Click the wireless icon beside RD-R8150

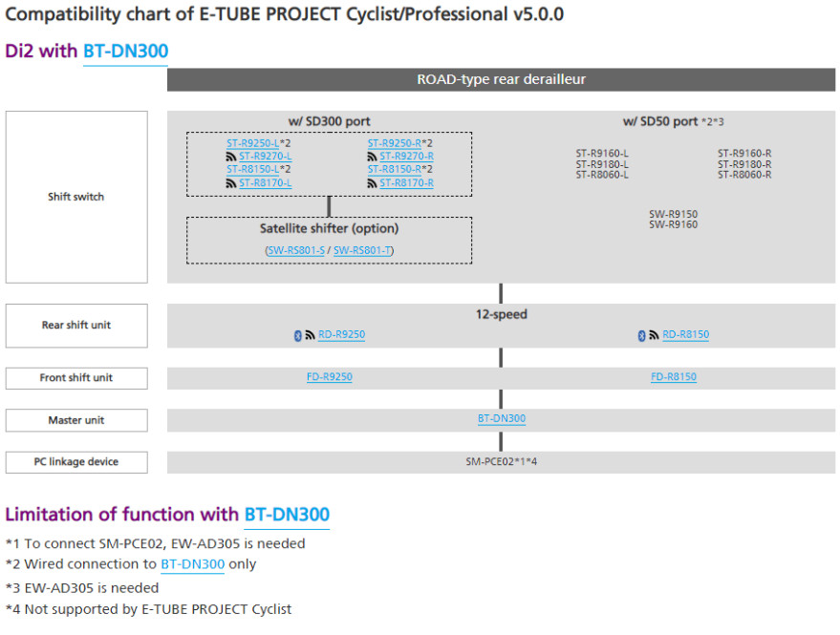pyautogui.click(x=654, y=335)
